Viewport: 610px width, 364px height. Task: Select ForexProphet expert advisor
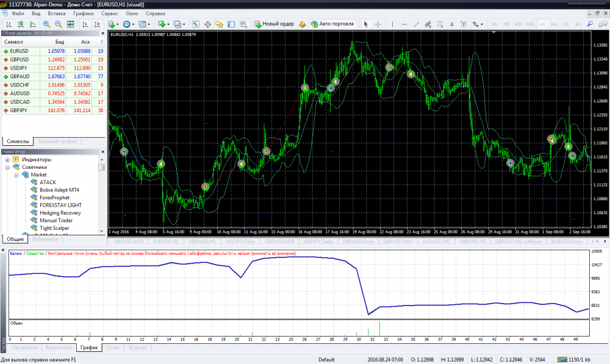[x=54, y=198]
